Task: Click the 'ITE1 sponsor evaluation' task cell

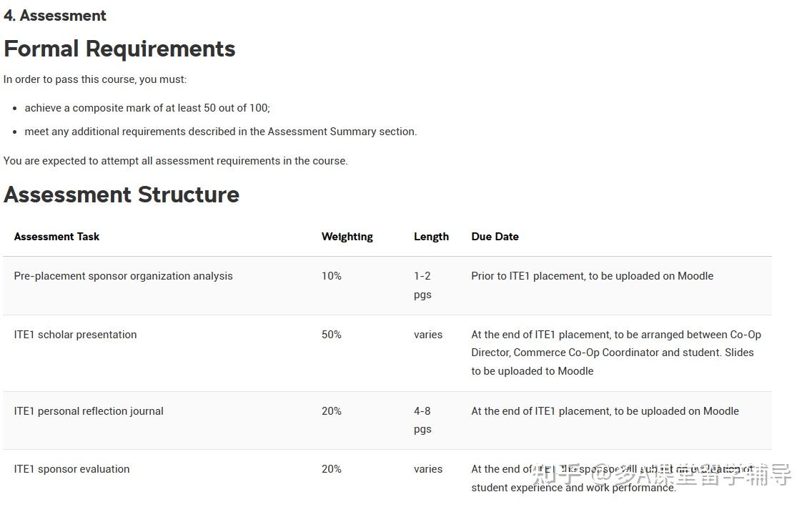Action: pos(71,469)
